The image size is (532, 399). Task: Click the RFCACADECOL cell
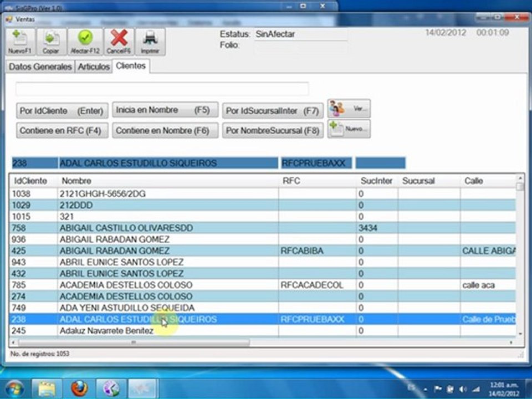[317, 285]
